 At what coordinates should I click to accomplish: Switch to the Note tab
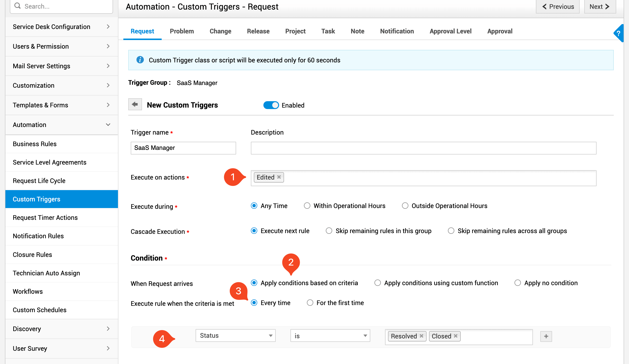[x=357, y=31]
